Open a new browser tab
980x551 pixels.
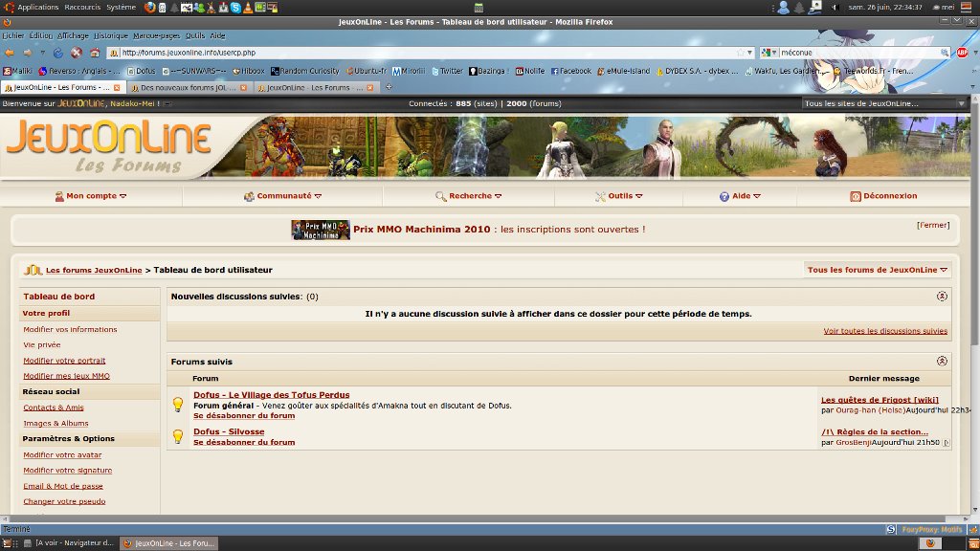(389, 87)
